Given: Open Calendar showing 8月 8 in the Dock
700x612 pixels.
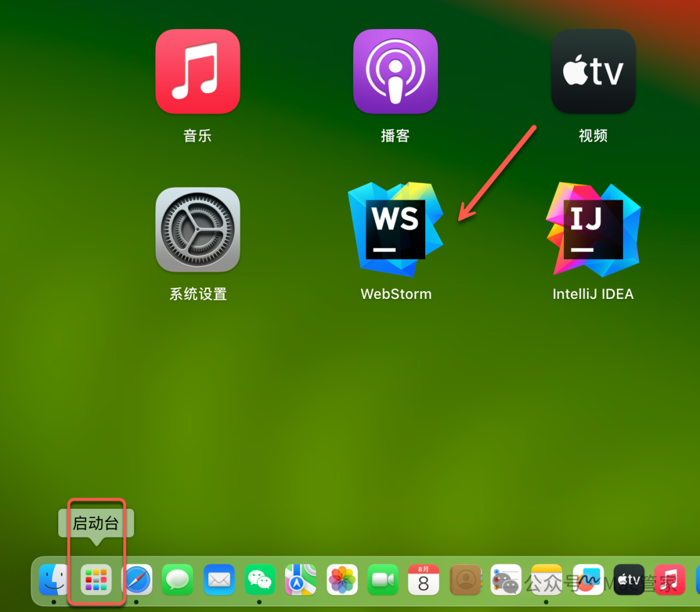Looking at the screenshot, I should point(424,580).
